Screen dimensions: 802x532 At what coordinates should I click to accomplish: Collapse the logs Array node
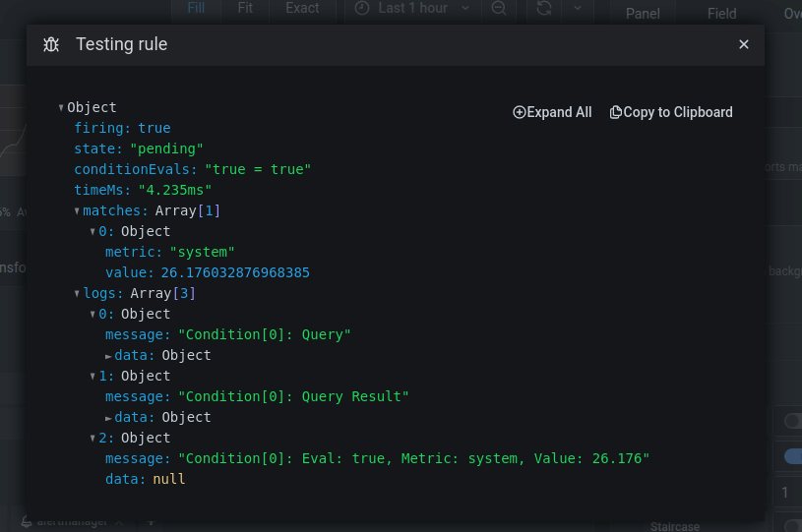click(77, 294)
